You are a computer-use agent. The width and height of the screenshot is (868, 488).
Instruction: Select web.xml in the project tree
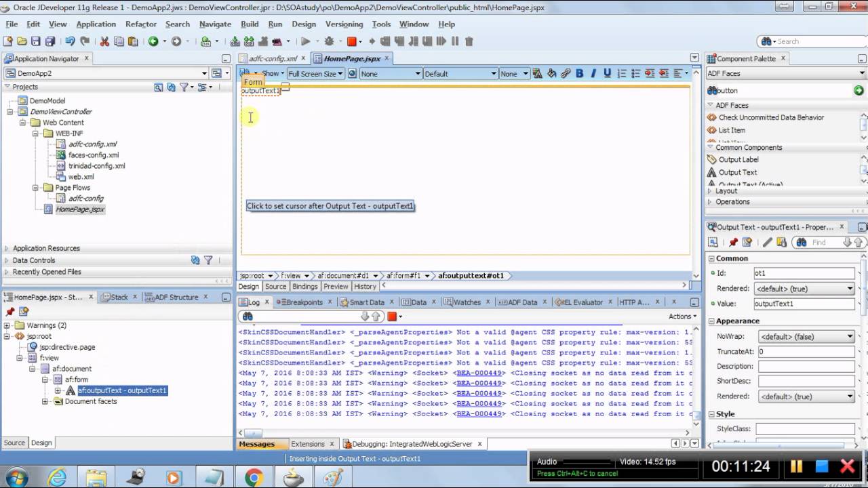[x=81, y=177]
